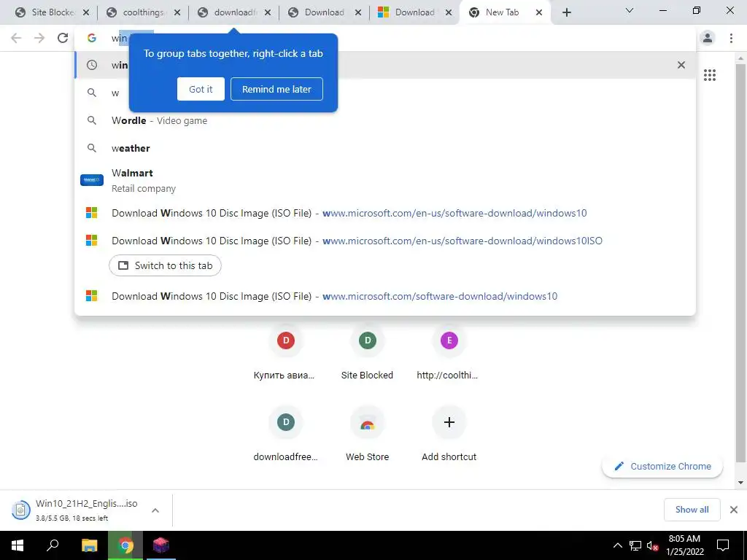The height and width of the screenshot is (560, 747).
Task: Open the windows10ISO URL suggestion
Action: (x=385, y=241)
